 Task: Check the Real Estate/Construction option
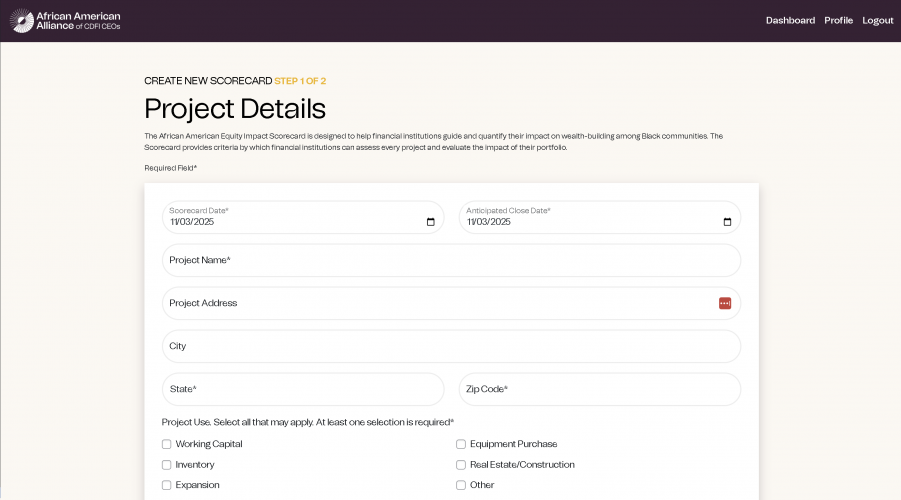coord(461,465)
